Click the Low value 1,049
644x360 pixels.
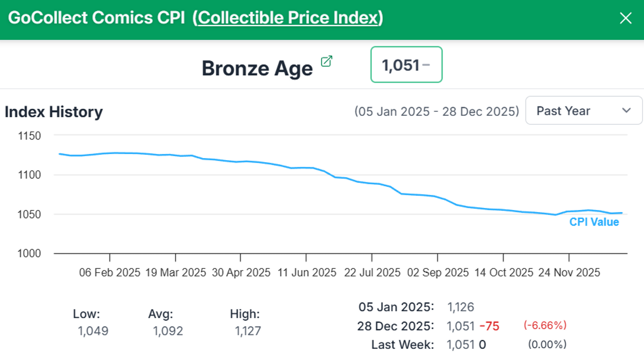[93, 331]
